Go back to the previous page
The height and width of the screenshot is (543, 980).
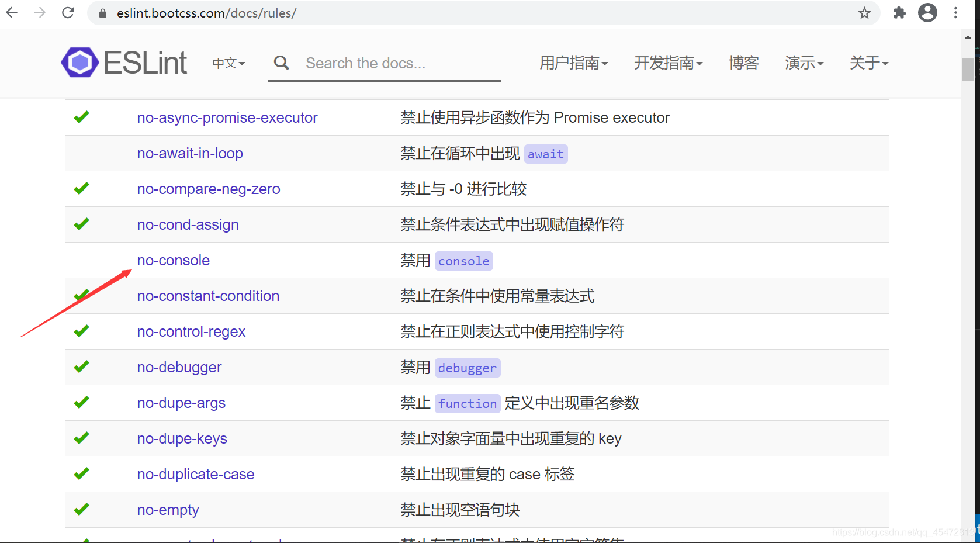pos(12,12)
